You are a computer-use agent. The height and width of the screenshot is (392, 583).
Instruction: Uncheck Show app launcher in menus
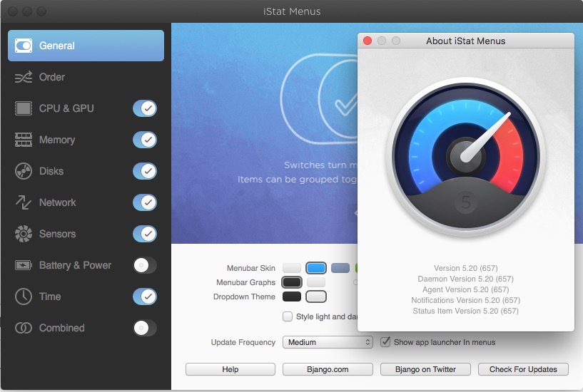click(x=385, y=342)
